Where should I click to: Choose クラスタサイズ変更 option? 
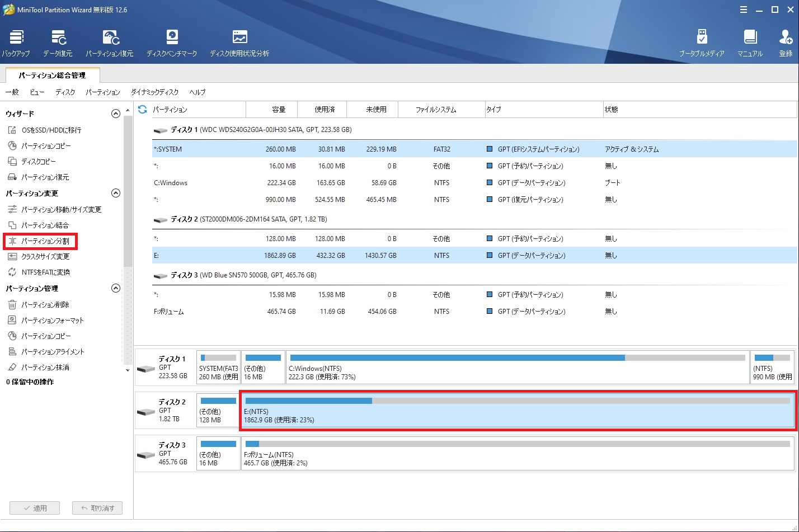click(x=39, y=256)
